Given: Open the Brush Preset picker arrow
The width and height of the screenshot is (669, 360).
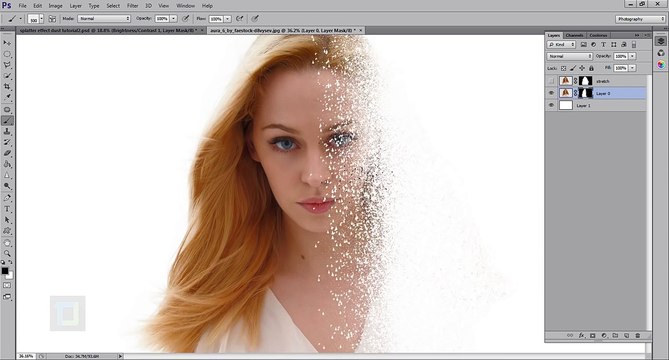Looking at the screenshot, I should (x=41, y=19).
